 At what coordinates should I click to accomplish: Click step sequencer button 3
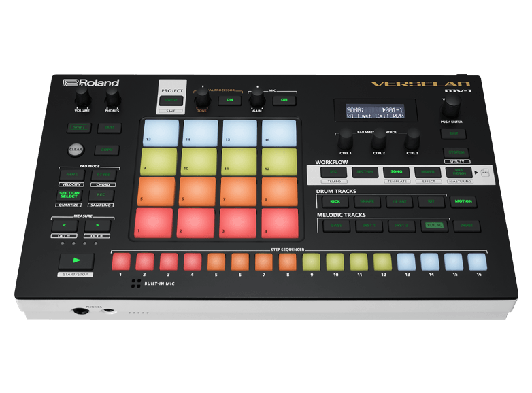click(x=169, y=262)
